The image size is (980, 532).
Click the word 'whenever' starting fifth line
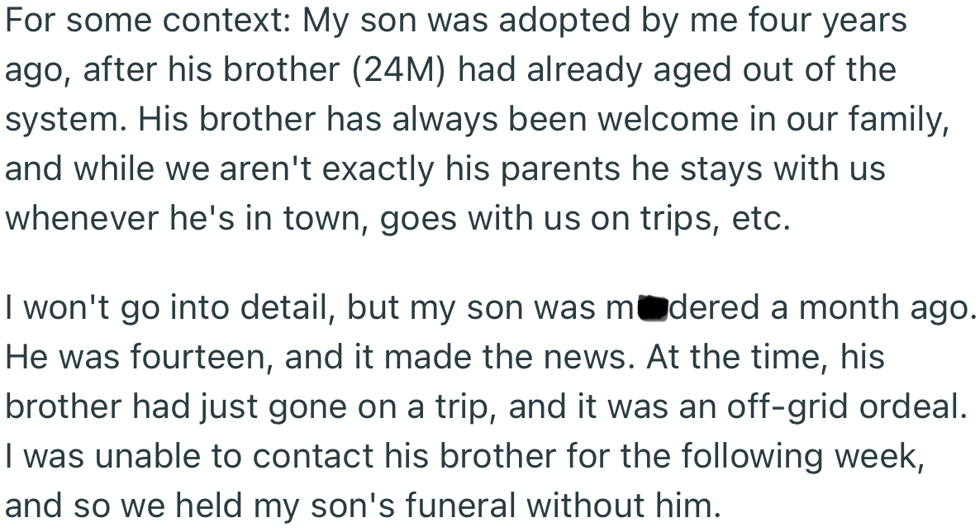pos(83,219)
